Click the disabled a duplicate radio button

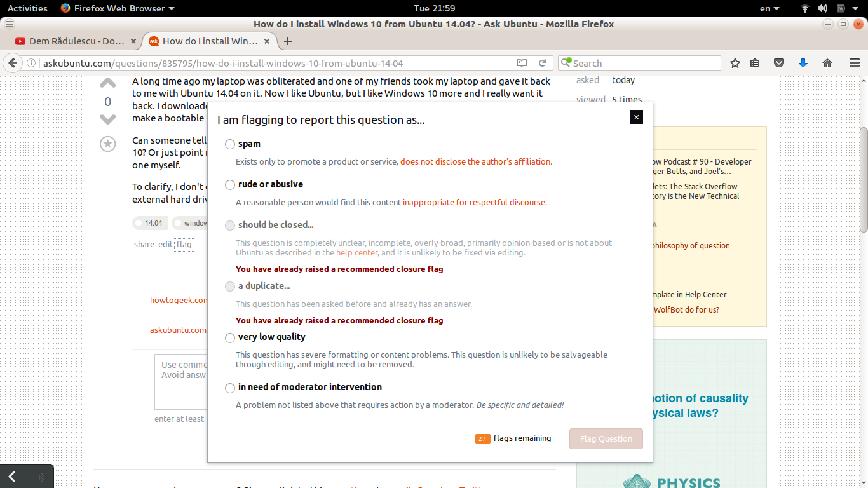pos(230,287)
